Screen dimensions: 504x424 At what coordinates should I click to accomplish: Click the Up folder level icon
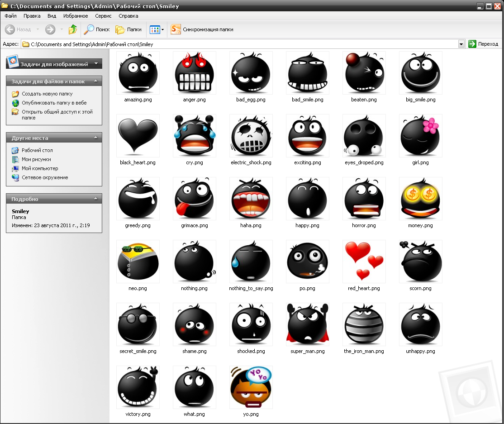72,29
